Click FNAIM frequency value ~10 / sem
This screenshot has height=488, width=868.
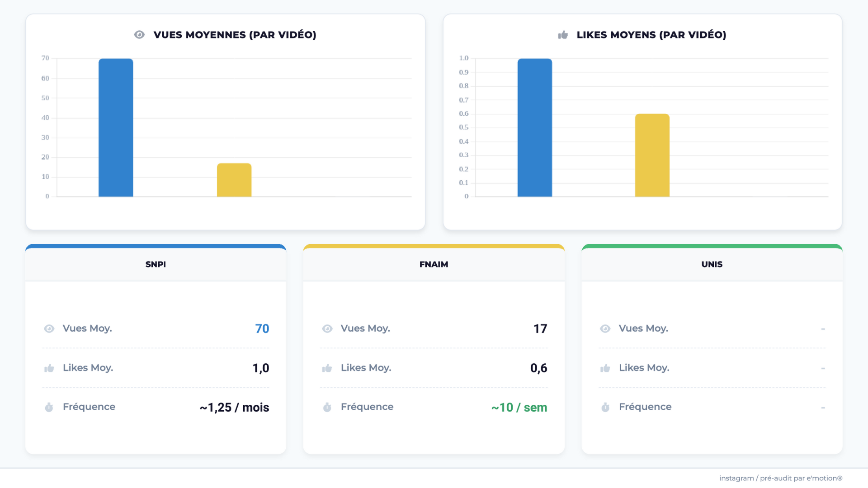[519, 408]
